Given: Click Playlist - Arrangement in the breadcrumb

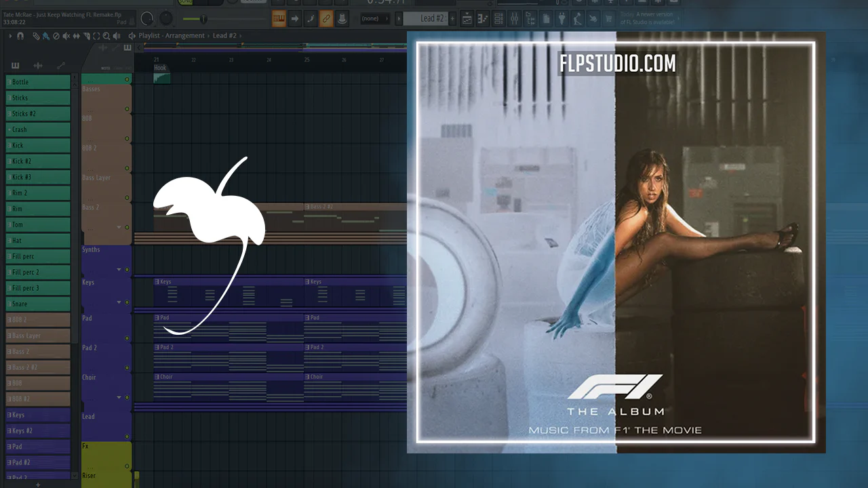Looking at the screenshot, I should pyautogui.click(x=172, y=35).
